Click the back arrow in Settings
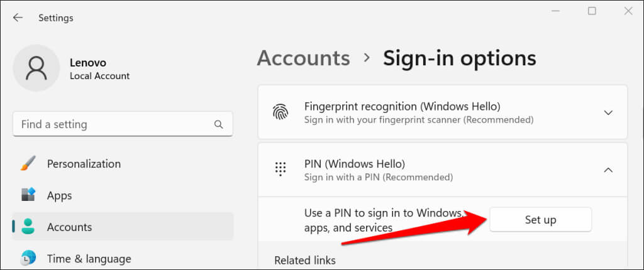Image resolution: width=644 pixels, height=270 pixels. coord(18,18)
